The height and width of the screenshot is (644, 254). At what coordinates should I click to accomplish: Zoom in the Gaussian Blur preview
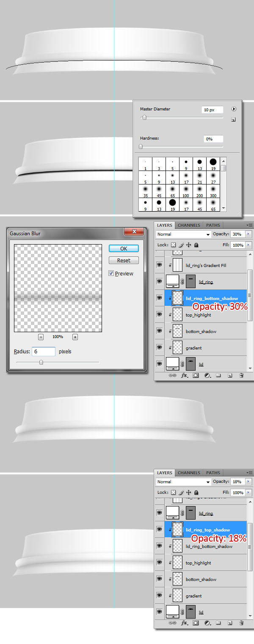(75, 337)
